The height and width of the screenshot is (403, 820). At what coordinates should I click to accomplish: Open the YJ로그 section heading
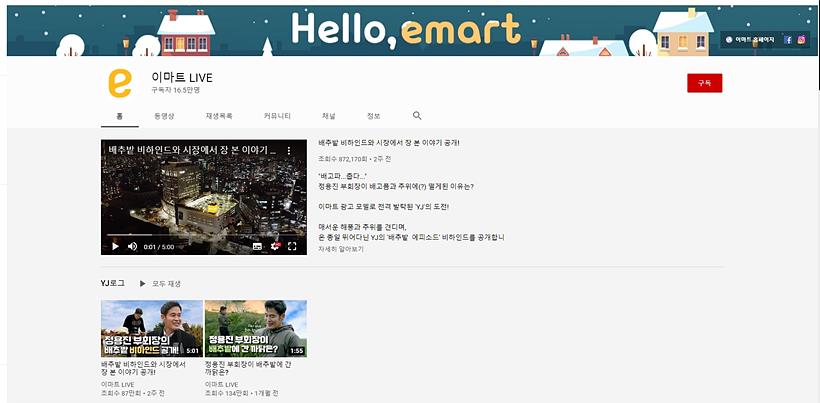point(112,283)
